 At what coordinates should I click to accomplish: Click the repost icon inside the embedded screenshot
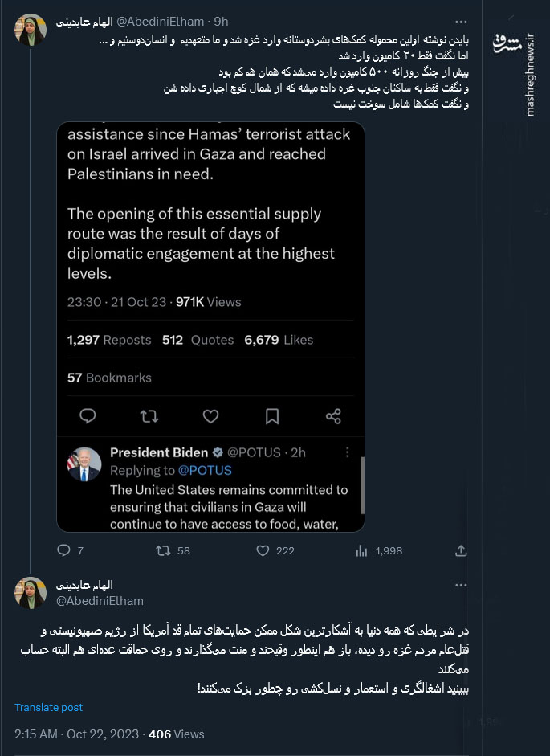click(149, 416)
